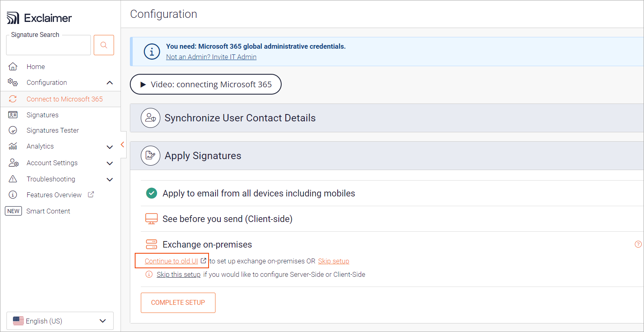The image size is (644, 332).
Task: Click the Apply Signatures pen icon
Action: (x=151, y=156)
